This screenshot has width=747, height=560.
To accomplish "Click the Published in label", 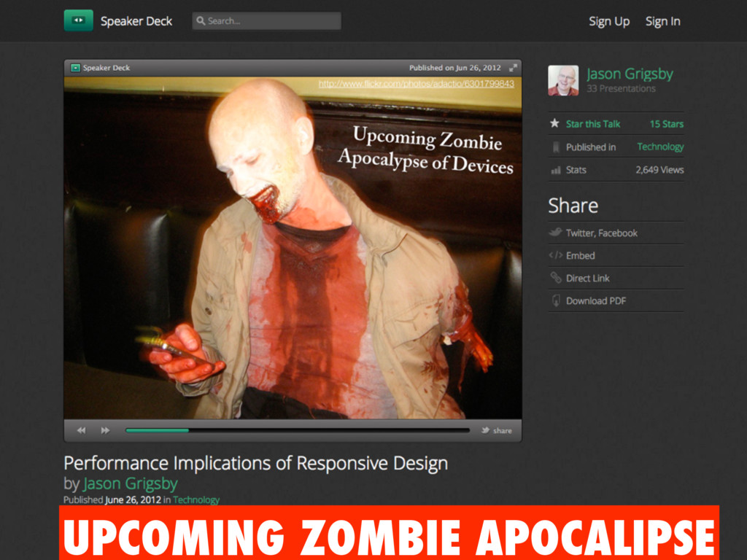I will coord(591,147).
